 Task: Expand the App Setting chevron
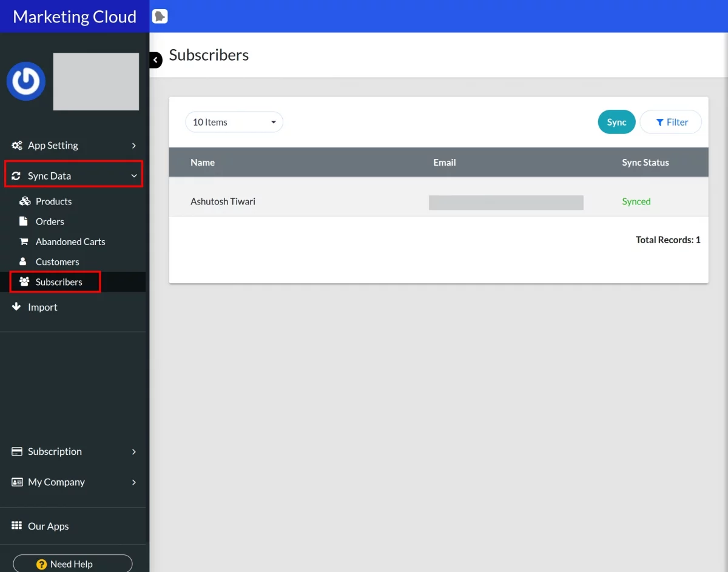click(134, 146)
